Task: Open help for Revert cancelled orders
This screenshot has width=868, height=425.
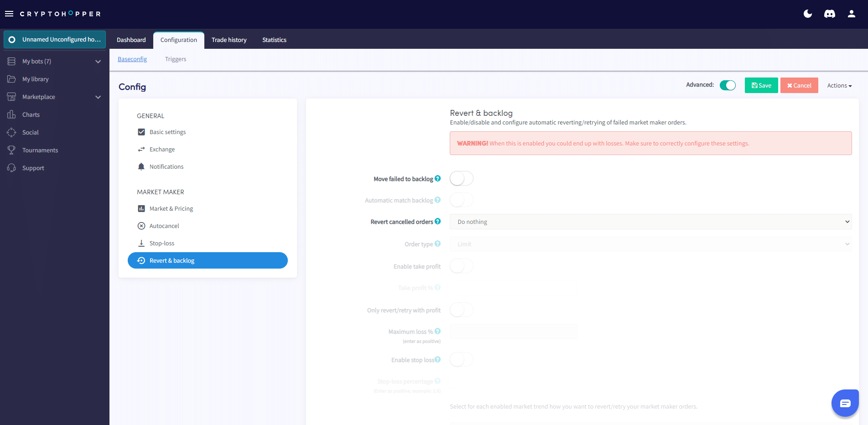Action: (x=438, y=221)
